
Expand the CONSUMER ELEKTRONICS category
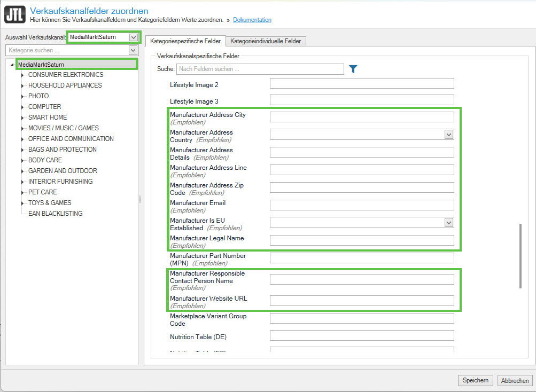(x=23, y=75)
